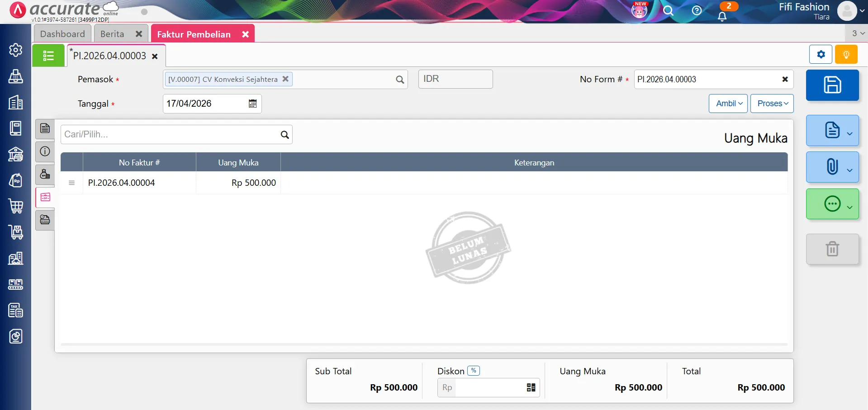Viewport: 868px width, 410px height.
Task: Click the No Faktur # column header
Action: pyautogui.click(x=139, y=162)
